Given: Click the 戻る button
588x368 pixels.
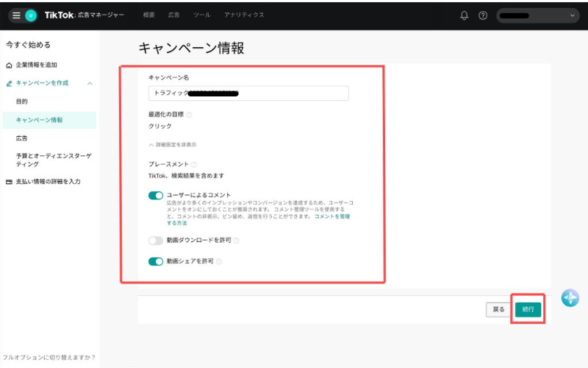Looking at the screenshot, I should coord(498,309).
